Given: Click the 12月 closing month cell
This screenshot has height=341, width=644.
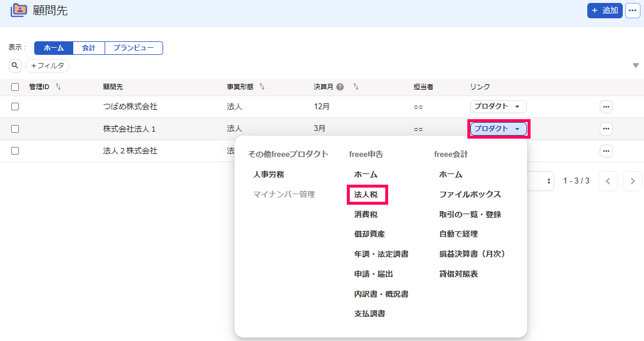Looking at the screenshot, I should 321,107.
